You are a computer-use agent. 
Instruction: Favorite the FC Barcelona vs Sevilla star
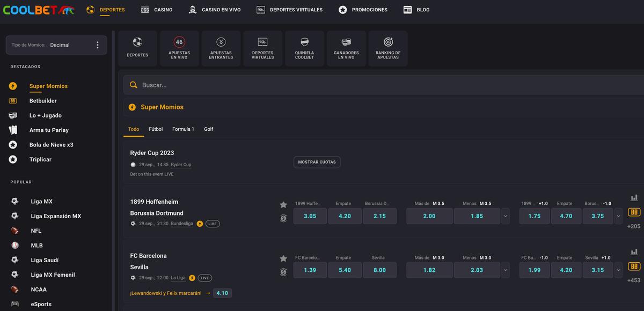(283, 258)
